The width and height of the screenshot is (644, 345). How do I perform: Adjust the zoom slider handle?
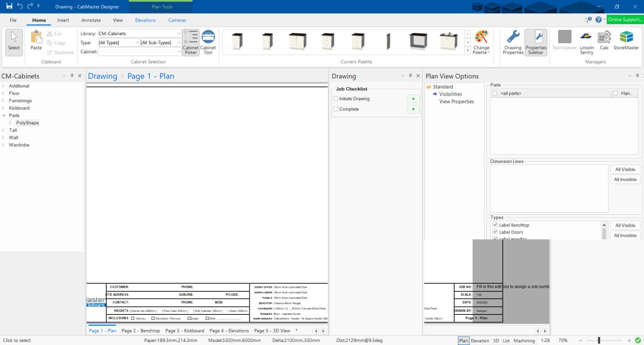click(599, 340)
